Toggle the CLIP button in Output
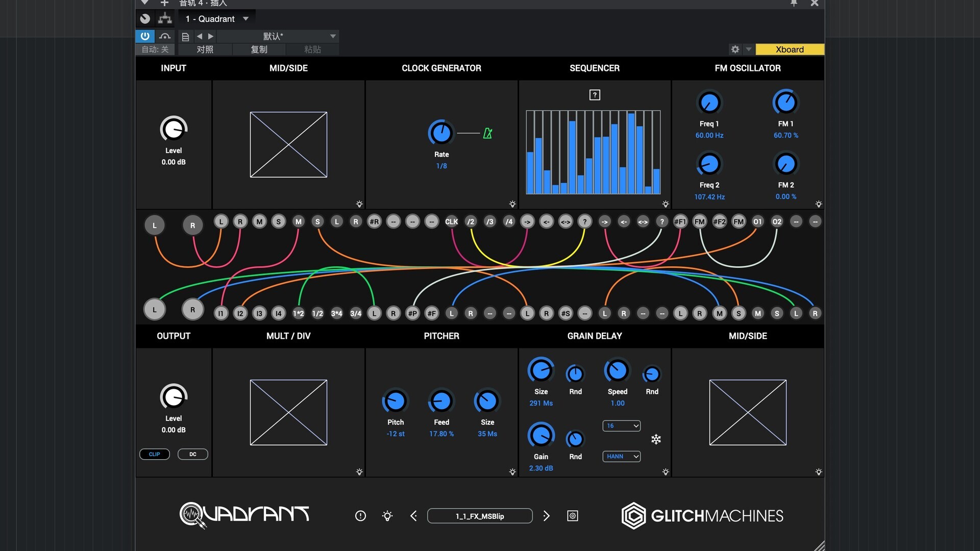The height and width of the screenshot is (551, 980). [154, 454]
